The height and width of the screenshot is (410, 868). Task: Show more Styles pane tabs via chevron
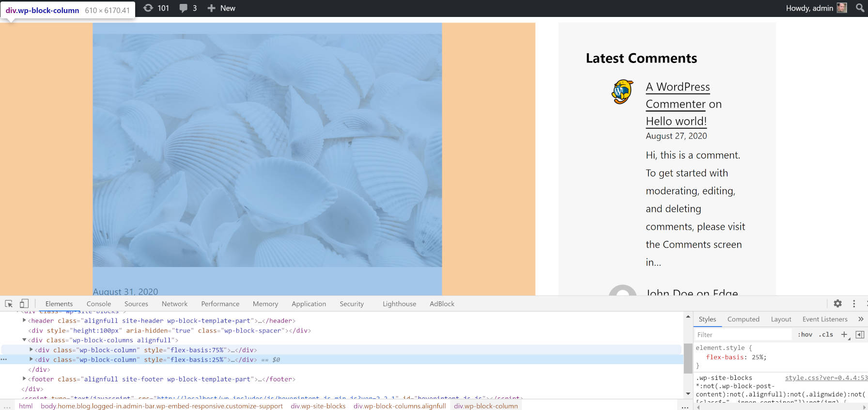860,319
